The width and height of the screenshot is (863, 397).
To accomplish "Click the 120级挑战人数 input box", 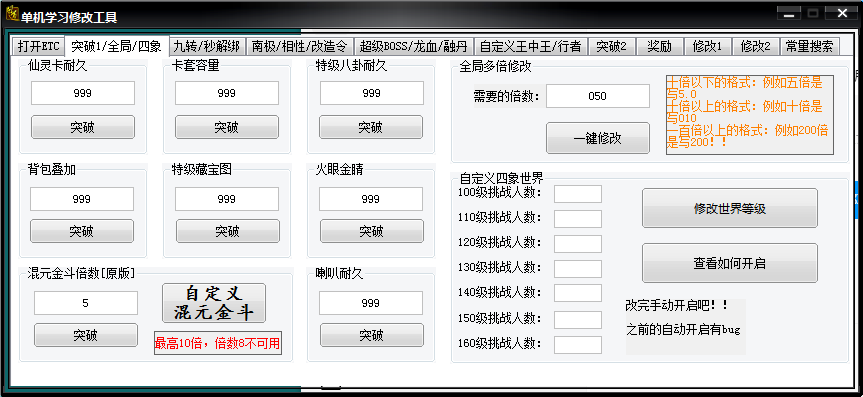I will pyautogui.click(x=578, y=244).
